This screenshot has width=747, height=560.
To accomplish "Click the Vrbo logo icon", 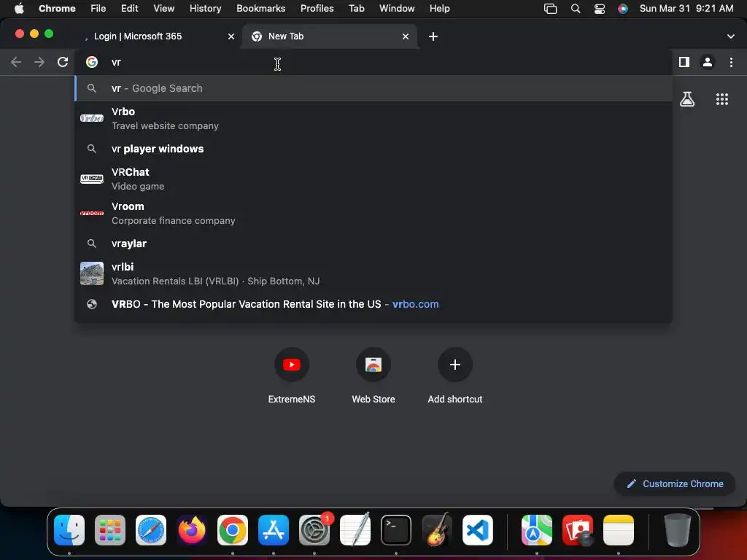I will pyautogui.click(x=92, y=118).
